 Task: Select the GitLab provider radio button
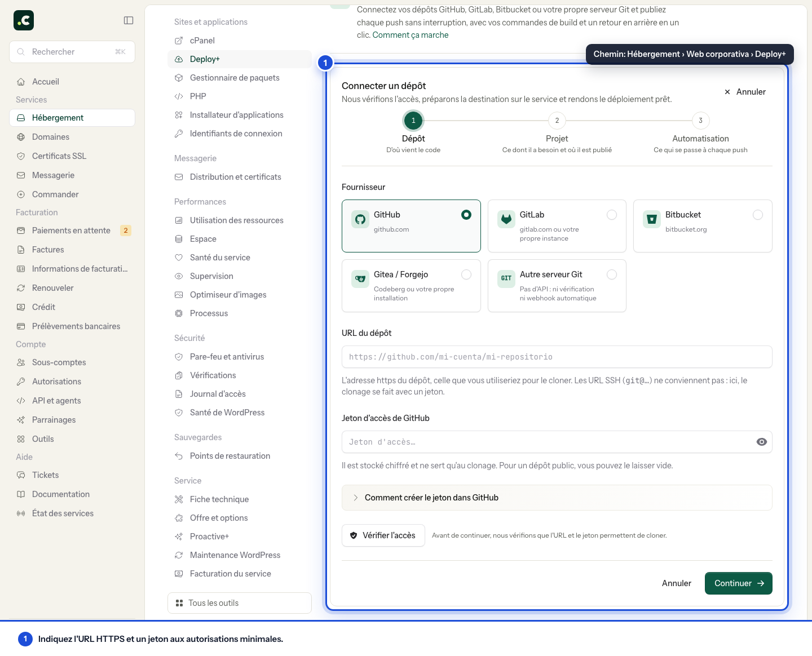coord(612,215)
